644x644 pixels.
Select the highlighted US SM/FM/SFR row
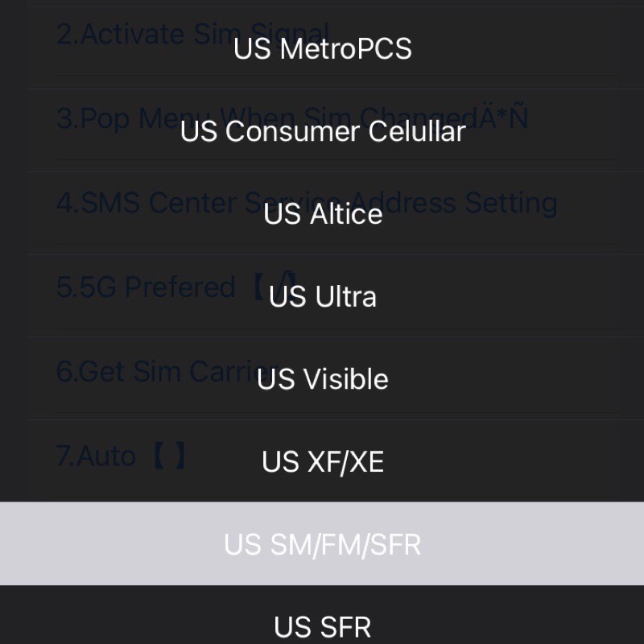coord(322,544)
